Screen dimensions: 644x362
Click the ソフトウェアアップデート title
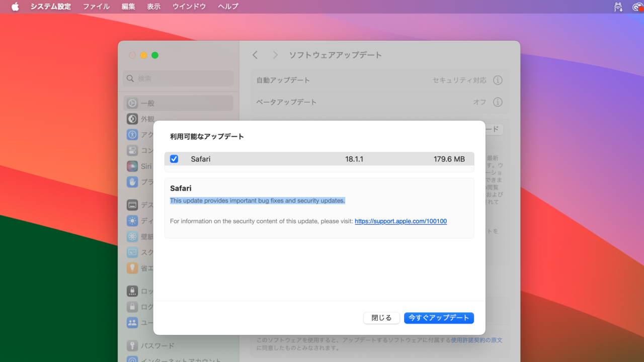336,55
